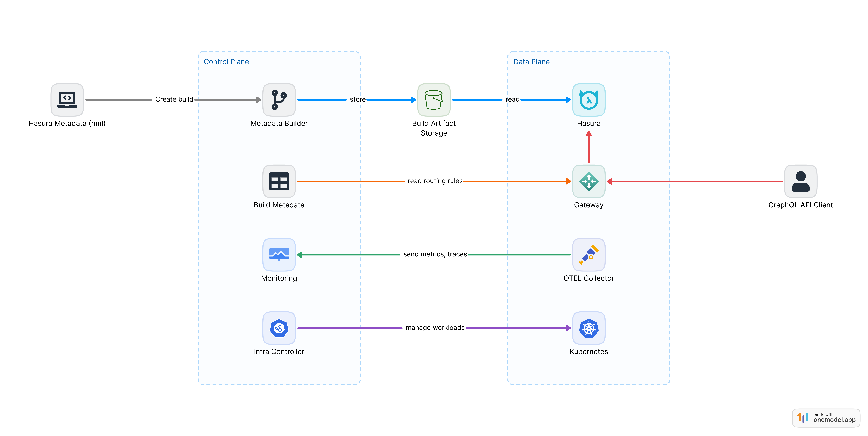Click the onemodel.app logo icon

tap(803, 418)
